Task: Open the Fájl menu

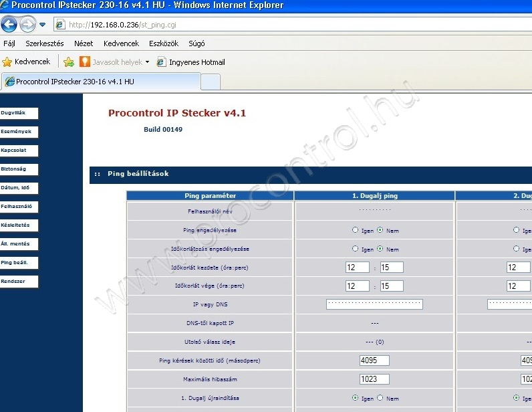Action: [9, 43]
